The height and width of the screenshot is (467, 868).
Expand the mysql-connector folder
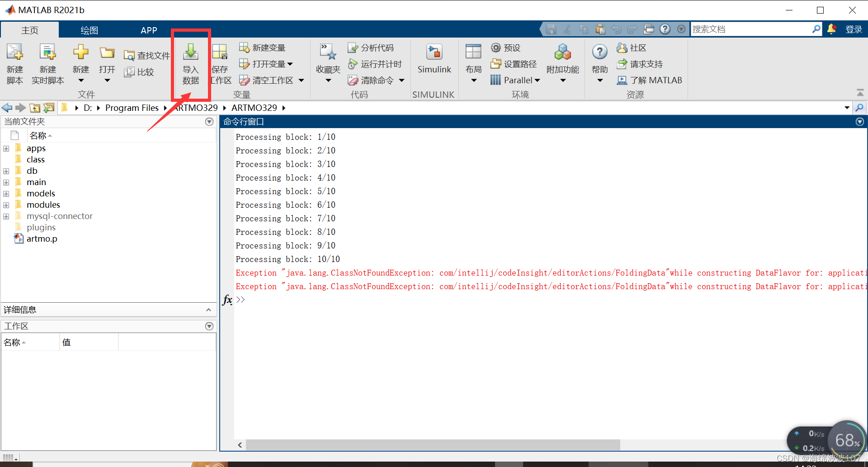click(6, 216)
